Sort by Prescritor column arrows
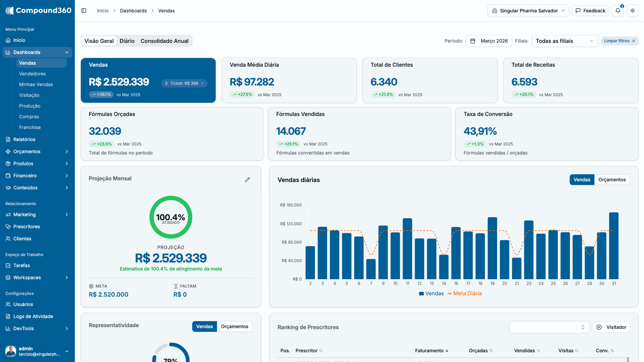644x362 pixels. click(x=321, y=351)
